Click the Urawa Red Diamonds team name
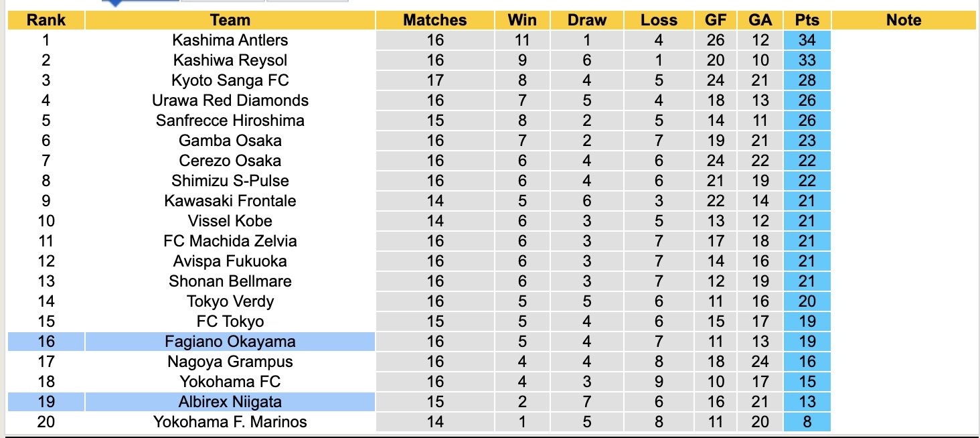This screenshot has height=438, width=980. click(230, 100)
